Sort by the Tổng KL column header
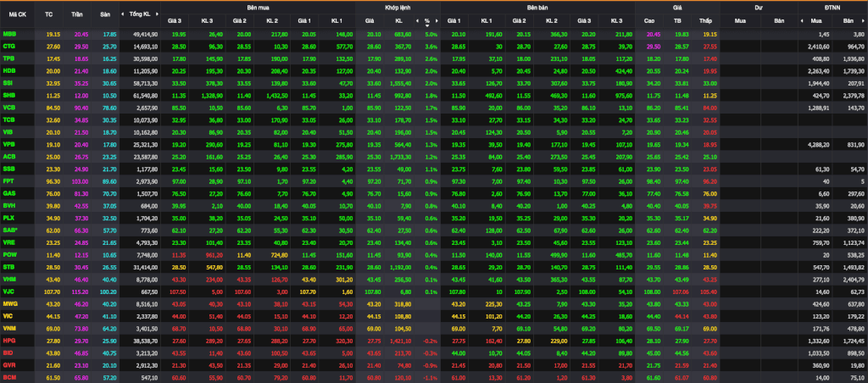The image size is (868, 383). (140, 14)
